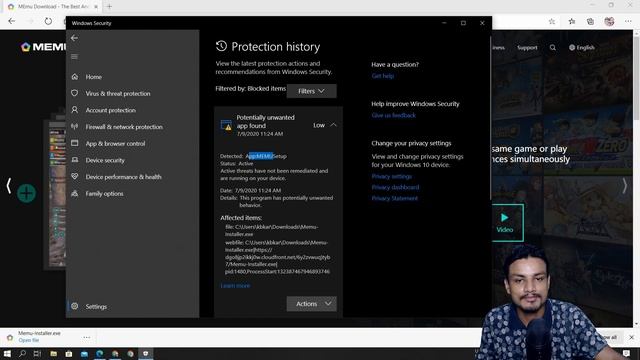This screenshot has height=360, width=640.
Task: Add this page to favorites
Action: [x=552, y=21]
